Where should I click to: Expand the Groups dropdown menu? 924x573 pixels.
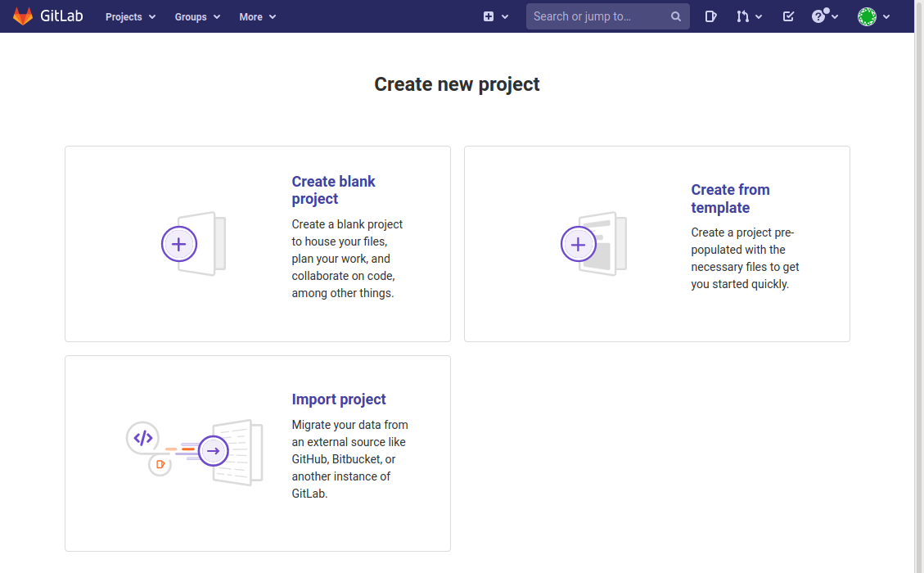tap(197, 16)
